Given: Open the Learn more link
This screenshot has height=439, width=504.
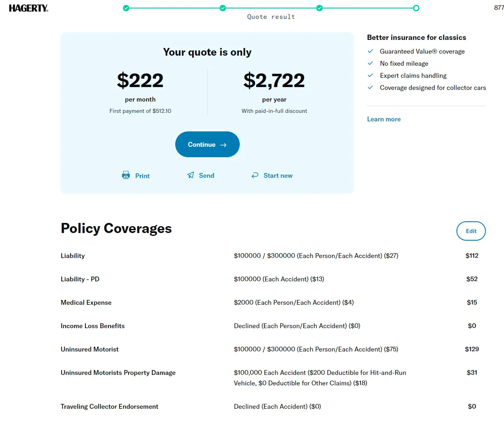Looking at the screenshot, I should coord(384,119).
